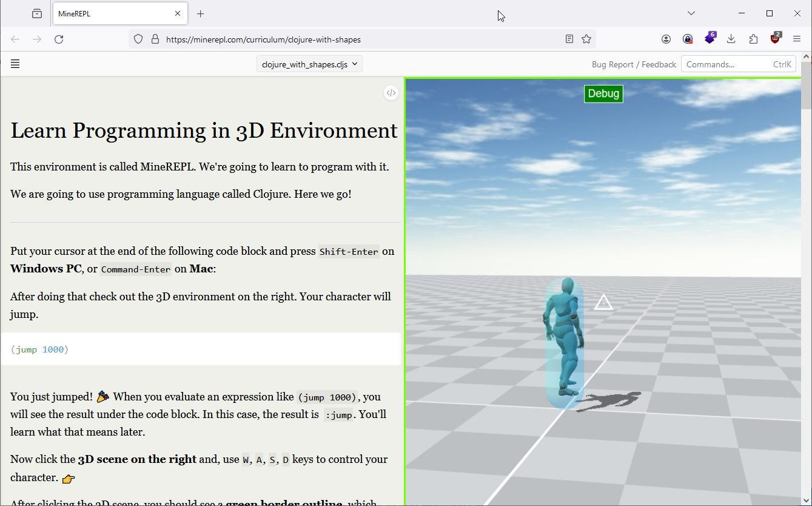Open the Extensions puzzle icon
Viewport: 812px width, 506px height.
click(753, 39)
